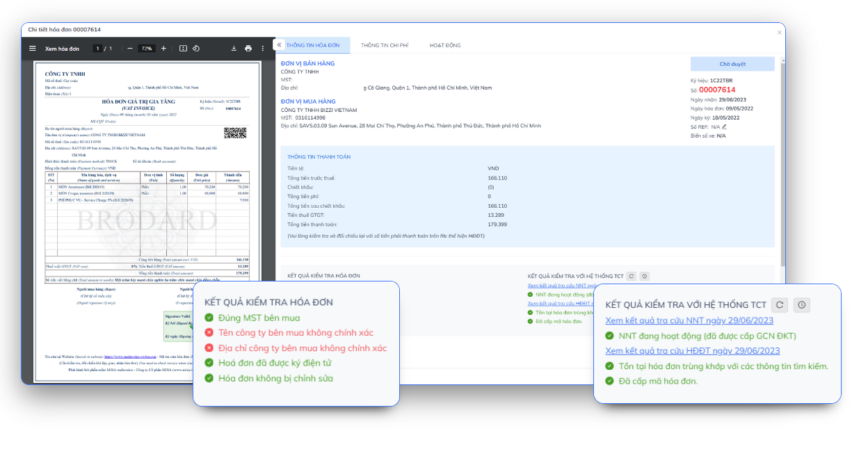This screenshot has width=868, height=449.
Task: Collapse the PDF panel with double chevron
Action: click(x=279, y=45)
